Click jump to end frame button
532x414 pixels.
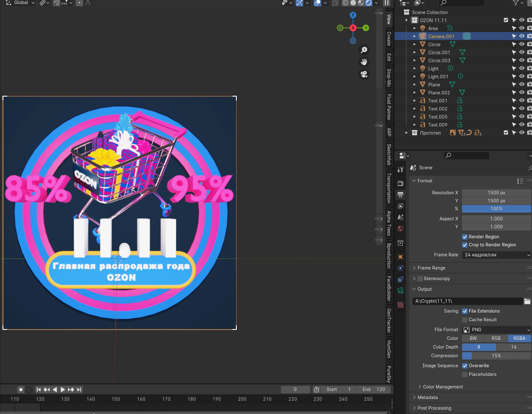click(79, 390)
